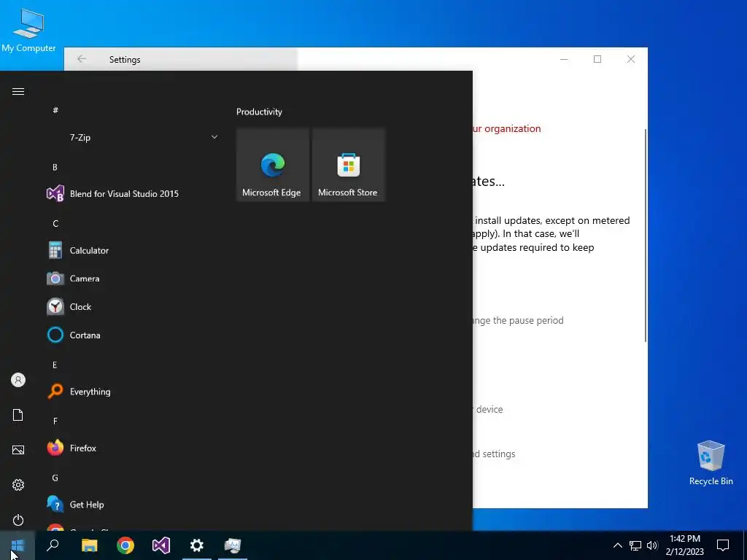The width and height of the screenshot is (747, 560).
Task: Switch to Settings app on taskbar
Action: coord(197,545)
